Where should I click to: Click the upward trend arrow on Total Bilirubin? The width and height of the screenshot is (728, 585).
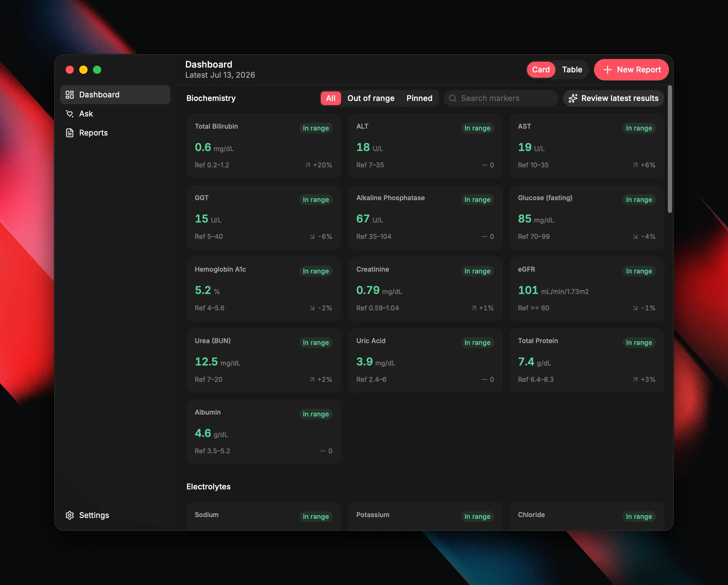coord(307,165)
